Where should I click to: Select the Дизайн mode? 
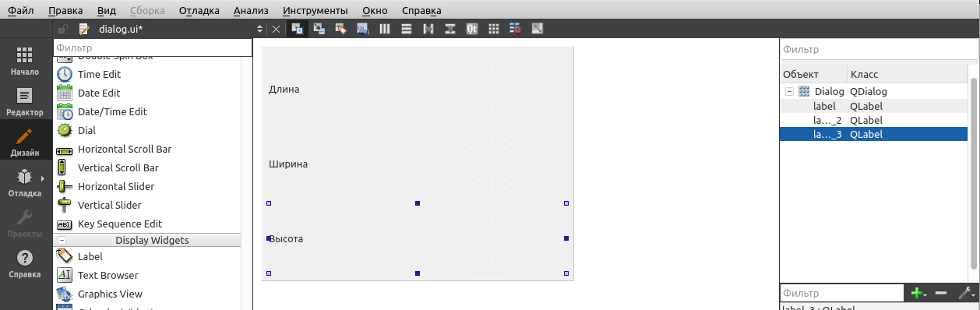(x=24, y=142)
